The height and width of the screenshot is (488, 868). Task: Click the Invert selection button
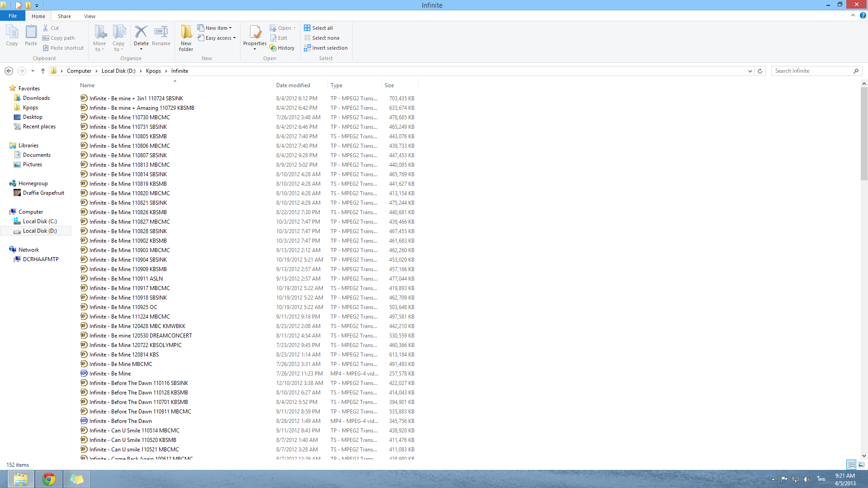point(325,48)
